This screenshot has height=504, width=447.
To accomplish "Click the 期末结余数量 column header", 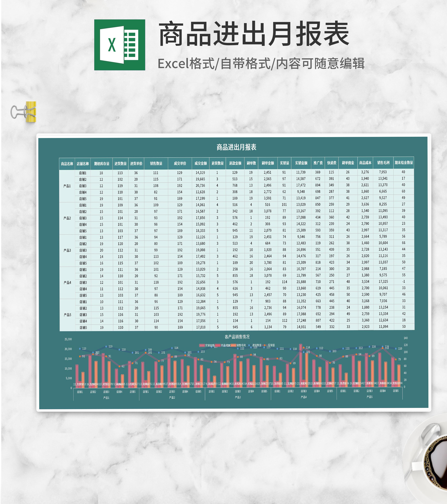I will (404, 163).
